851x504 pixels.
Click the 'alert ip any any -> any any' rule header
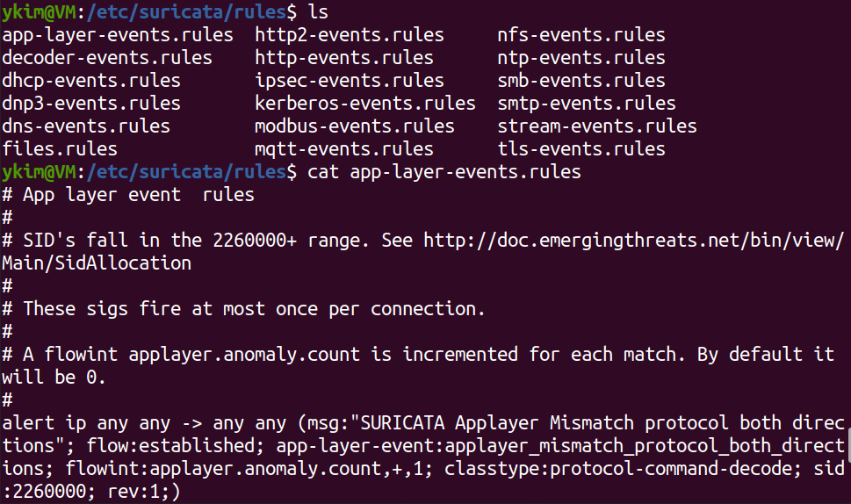pyautogui.click(x=144, y=423)
